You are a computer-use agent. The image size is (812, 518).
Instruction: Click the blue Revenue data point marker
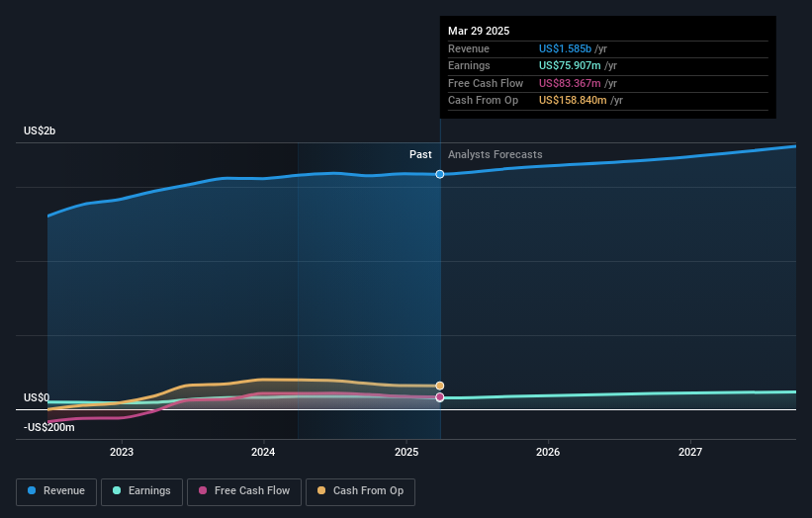coord(440,174)
